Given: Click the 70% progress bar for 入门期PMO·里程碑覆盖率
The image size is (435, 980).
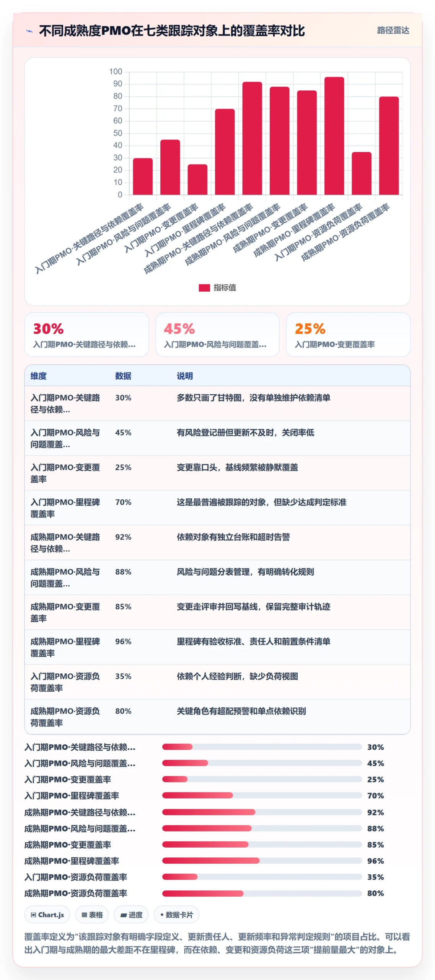Looking at the screenshot, I should click(x=262, y=795).
